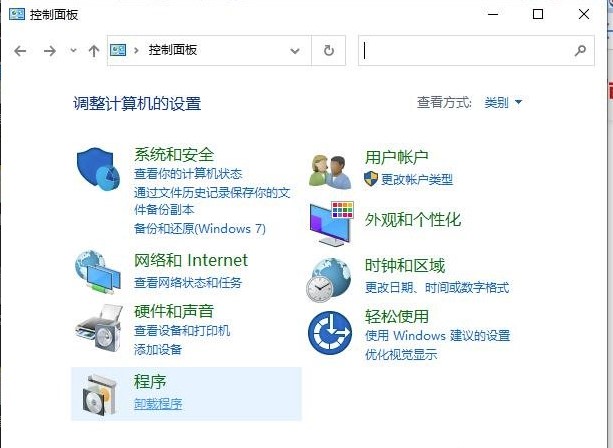This screenshot has height=448, width=613.
Task: Open 备份和还原(Windows 7) link
Action: [200, 228]
